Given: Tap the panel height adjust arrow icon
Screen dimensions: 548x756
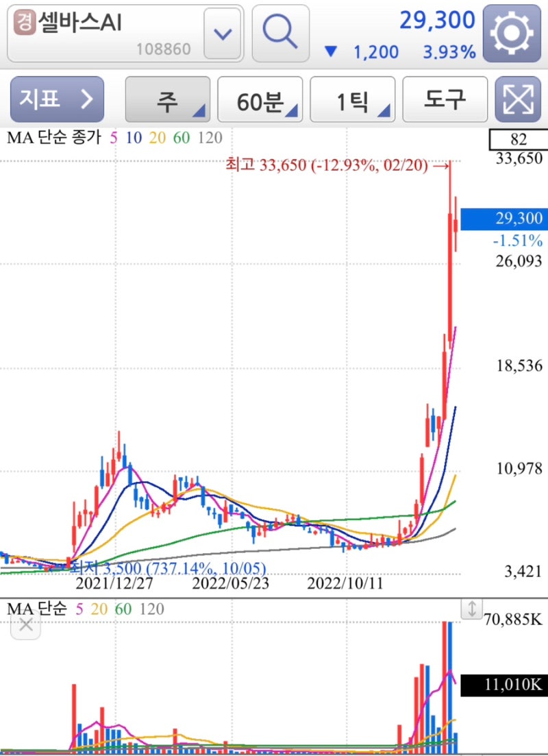Looking at the screenshot, I should tap(471, 609).
